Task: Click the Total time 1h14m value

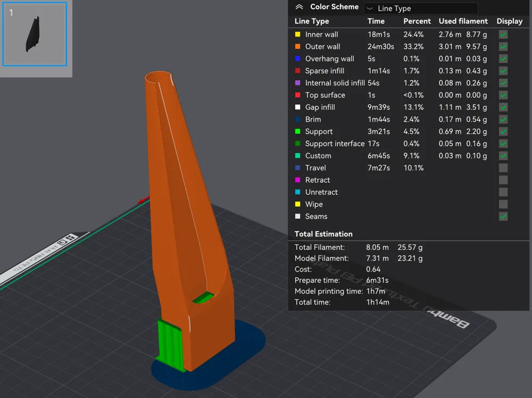Action: (x=378, y=302)
